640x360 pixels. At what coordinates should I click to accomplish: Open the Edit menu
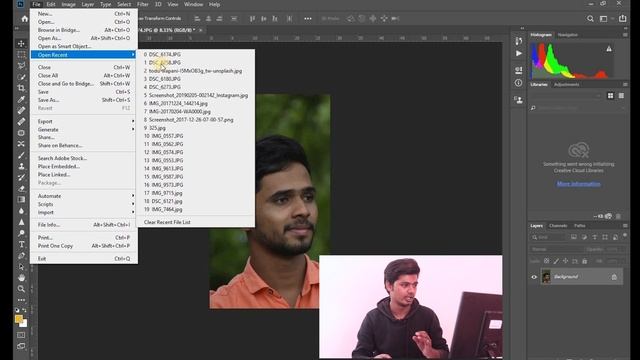coord(51,4)
